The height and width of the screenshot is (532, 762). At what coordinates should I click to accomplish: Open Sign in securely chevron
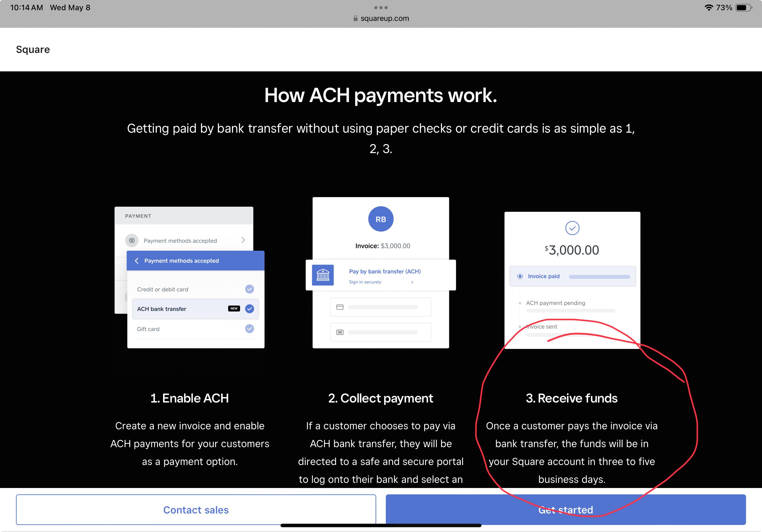[412, 282]
